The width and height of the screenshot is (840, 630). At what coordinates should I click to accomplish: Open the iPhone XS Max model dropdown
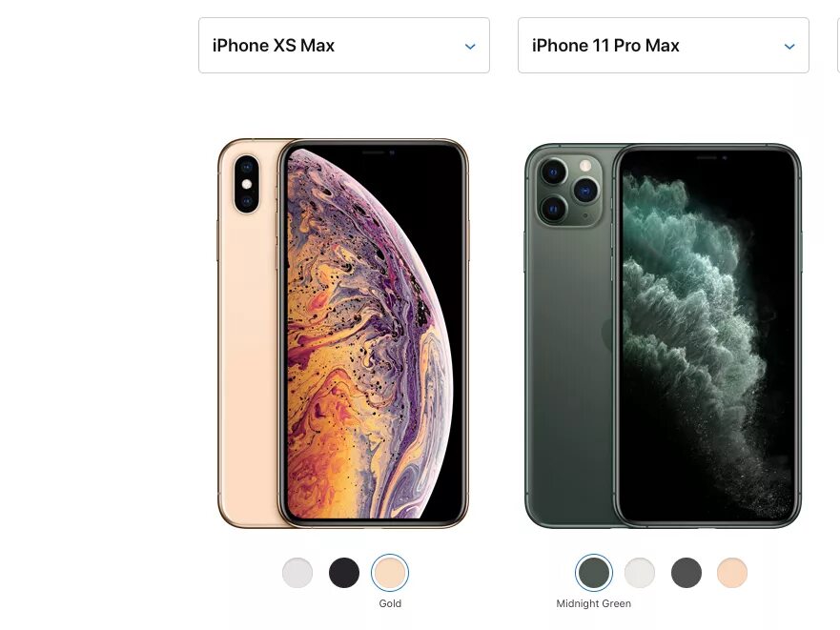click(344, 46)
